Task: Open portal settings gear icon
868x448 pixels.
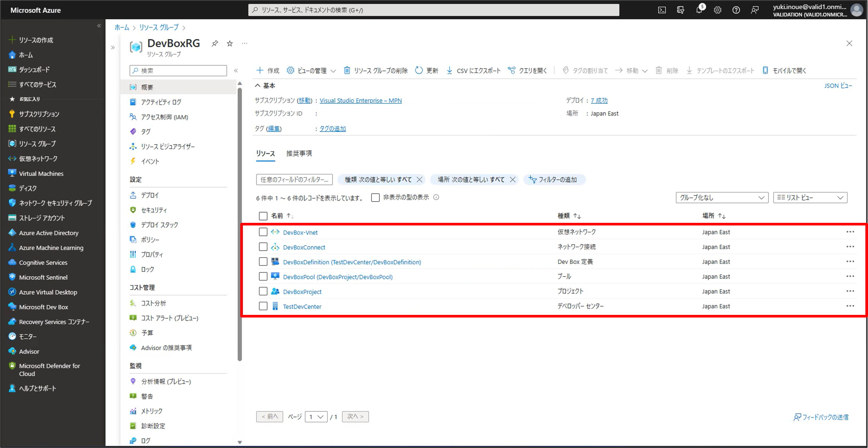Action: click(x=717, y=10)
